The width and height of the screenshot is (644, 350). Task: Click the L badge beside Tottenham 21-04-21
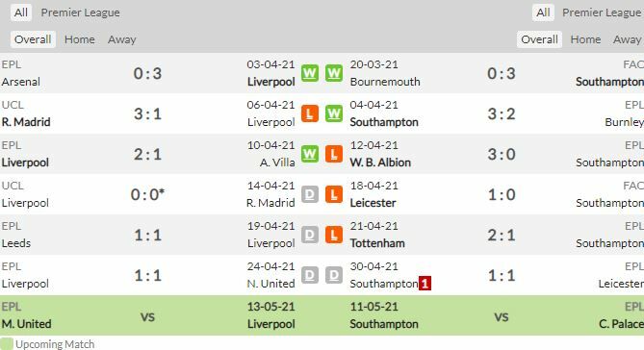[x=334, y=236]
